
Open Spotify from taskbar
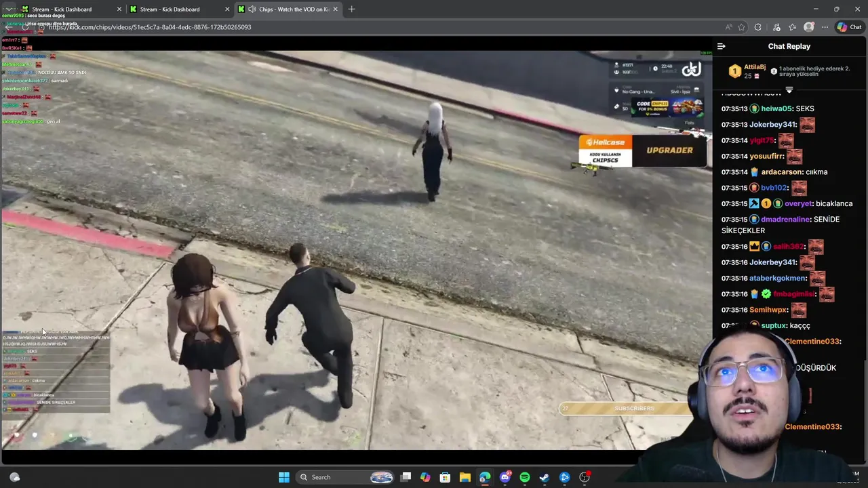tap(524, 477)
